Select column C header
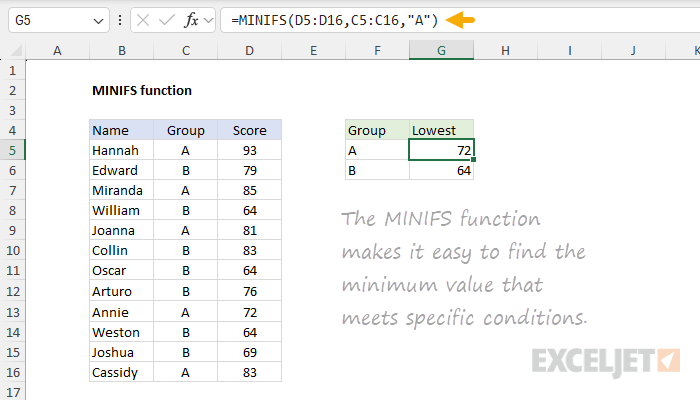 [x=186, y=50]
